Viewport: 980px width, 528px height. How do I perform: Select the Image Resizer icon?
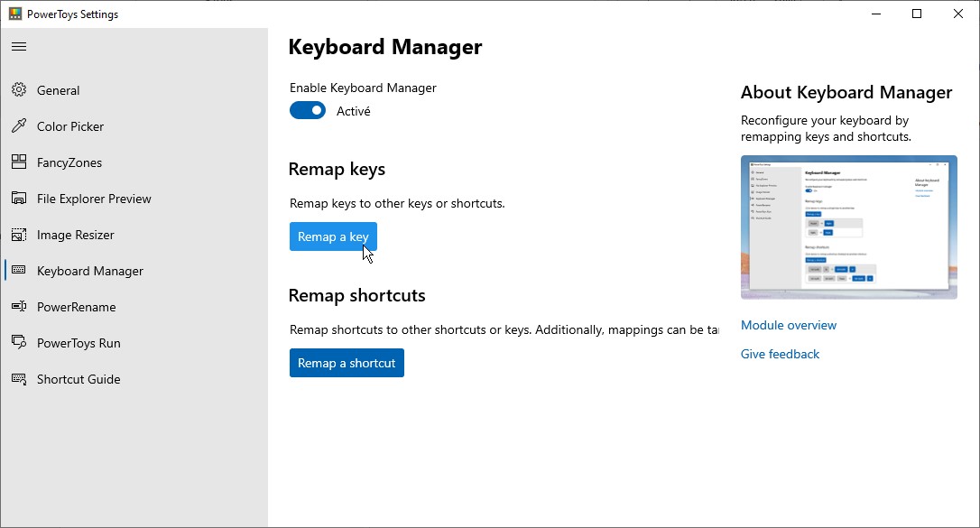point(19,235)
